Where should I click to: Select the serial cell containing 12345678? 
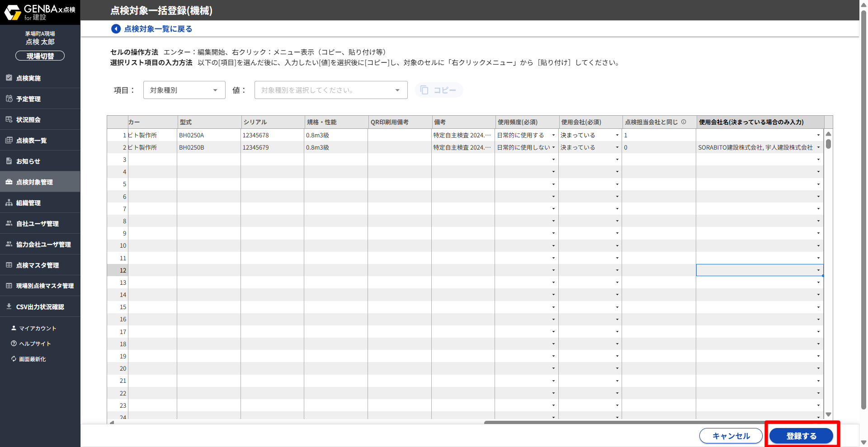point(272,135)
